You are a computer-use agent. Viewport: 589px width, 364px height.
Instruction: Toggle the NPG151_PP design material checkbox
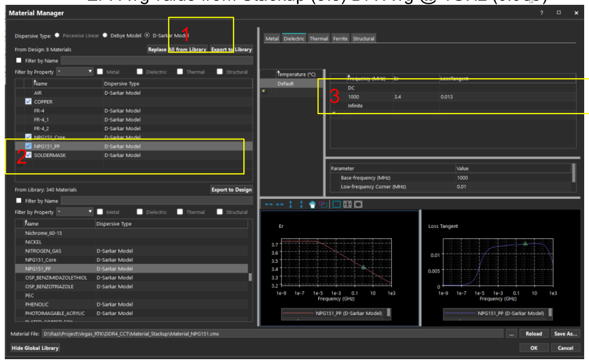(28, 146)
